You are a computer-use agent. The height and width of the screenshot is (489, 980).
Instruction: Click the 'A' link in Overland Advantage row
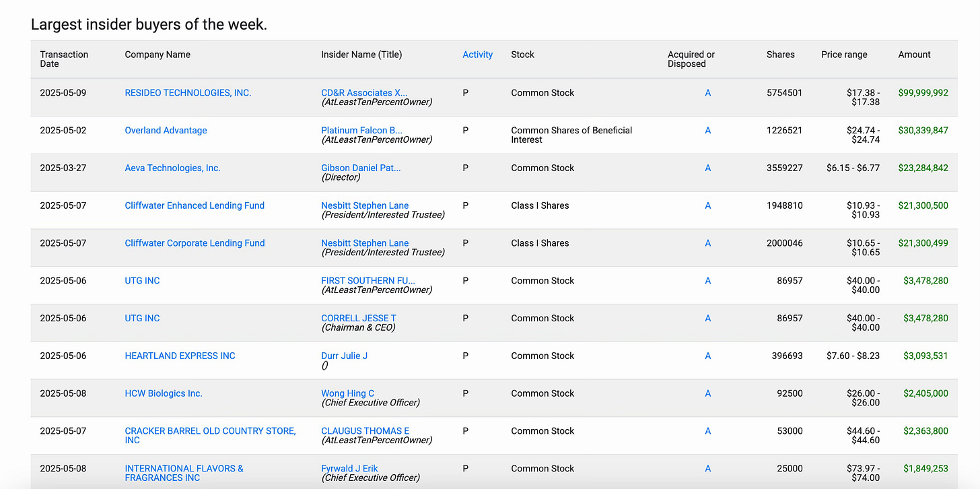pos(707,131)
